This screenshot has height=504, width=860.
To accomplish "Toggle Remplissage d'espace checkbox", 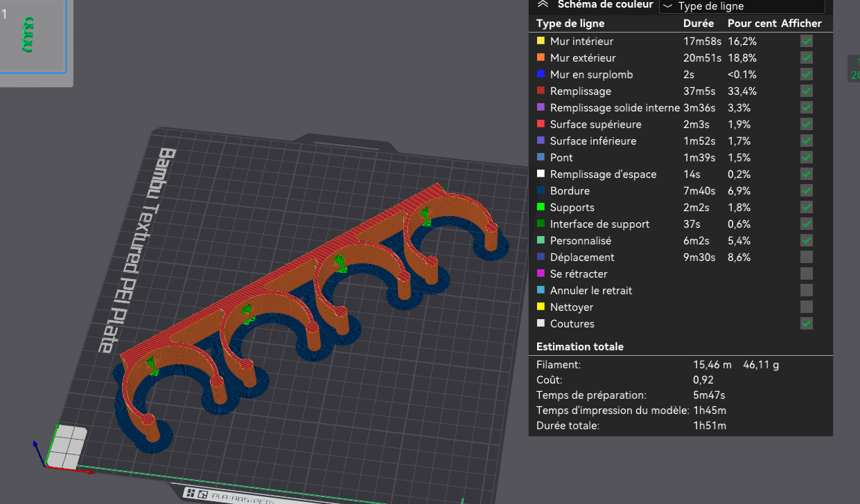I will pos(806,174).
